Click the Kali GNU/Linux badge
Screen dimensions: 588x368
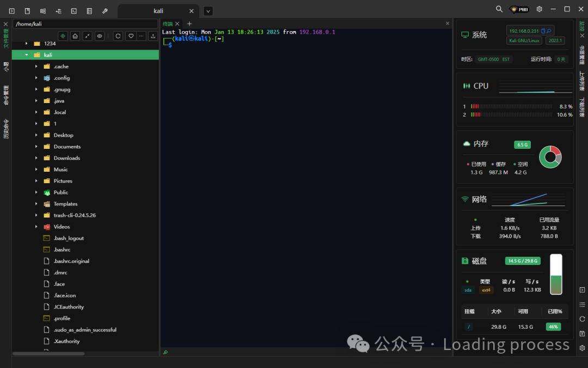[524, 40]
